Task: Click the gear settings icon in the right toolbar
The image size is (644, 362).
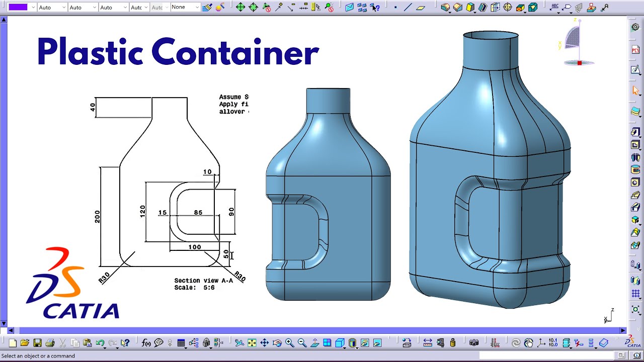Action: (x=635, y=27)
